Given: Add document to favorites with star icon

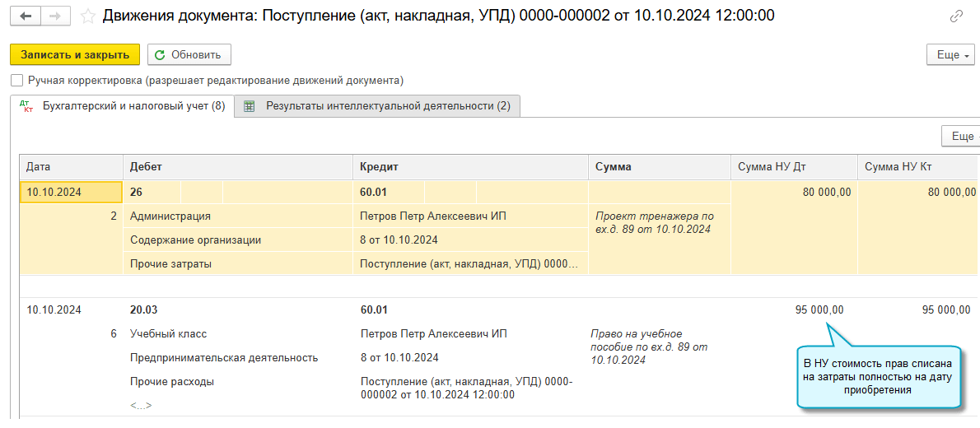Looking at the screenshot, I should tap(87, 16).
